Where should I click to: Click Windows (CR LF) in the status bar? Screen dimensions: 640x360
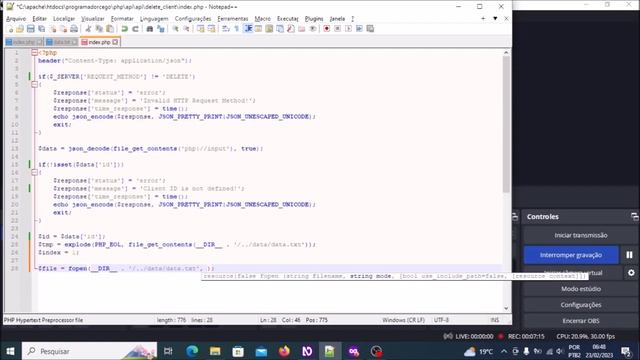tap(403, 320)
